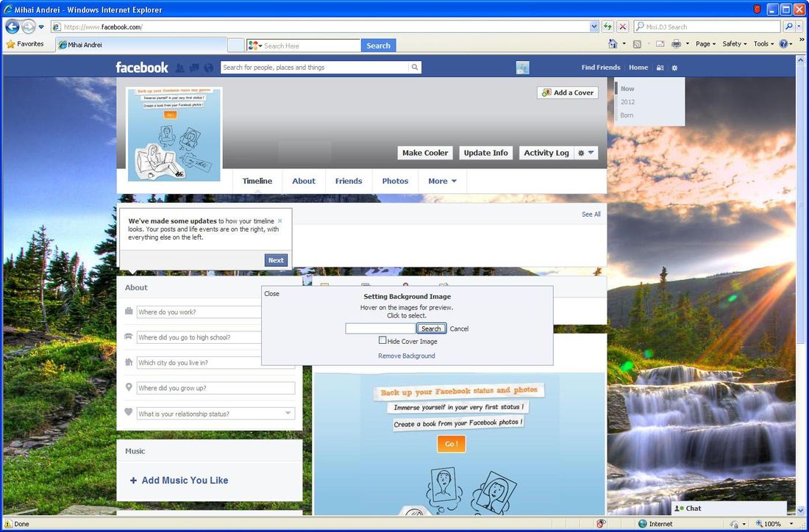Open Facebook notifications globe icon
The height and width of the screenshot is (532, 809).
click(208, 68)
